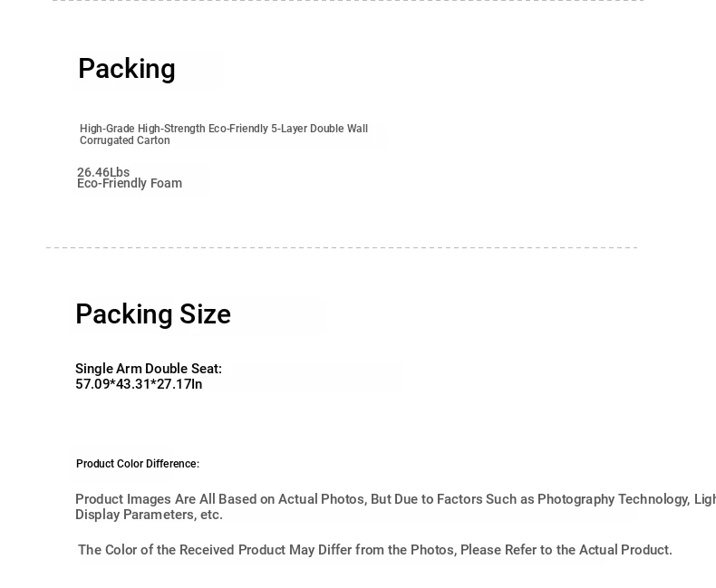Click the dashed divider above Packing heading

point(348,1)
